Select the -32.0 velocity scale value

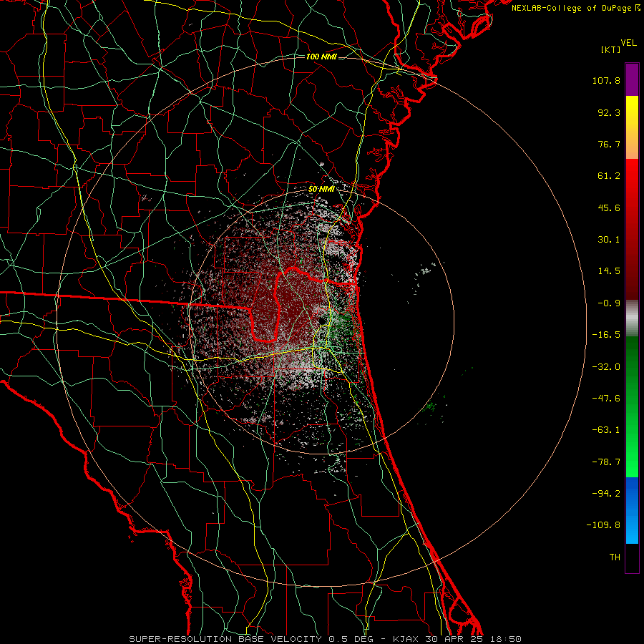point(606,367)
